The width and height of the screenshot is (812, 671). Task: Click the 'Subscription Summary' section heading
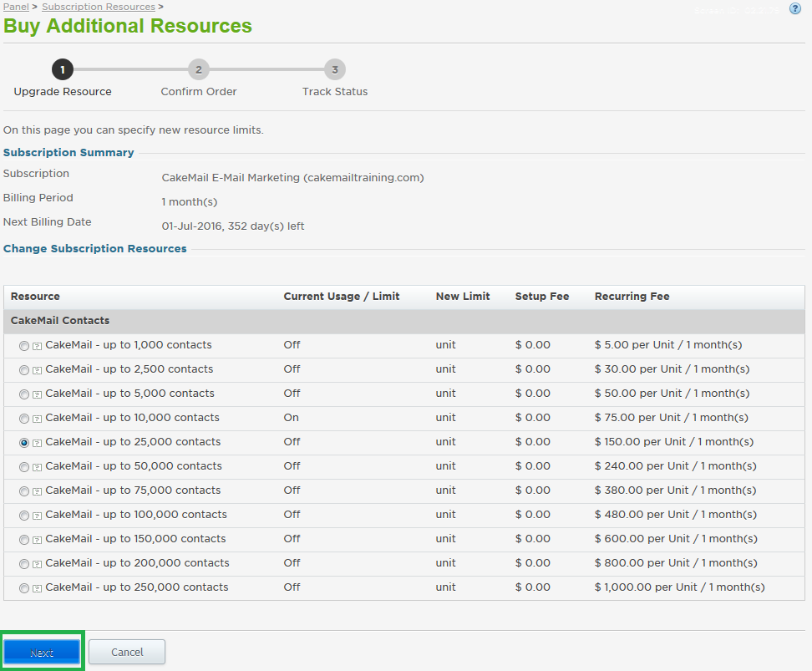pyautogui.click(x=69, y=153)
